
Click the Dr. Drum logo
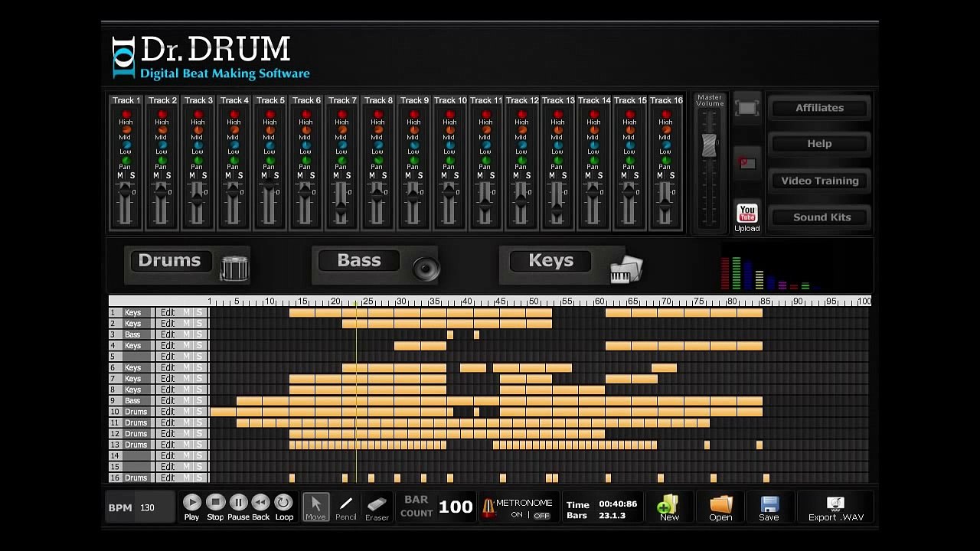(211, 57)
